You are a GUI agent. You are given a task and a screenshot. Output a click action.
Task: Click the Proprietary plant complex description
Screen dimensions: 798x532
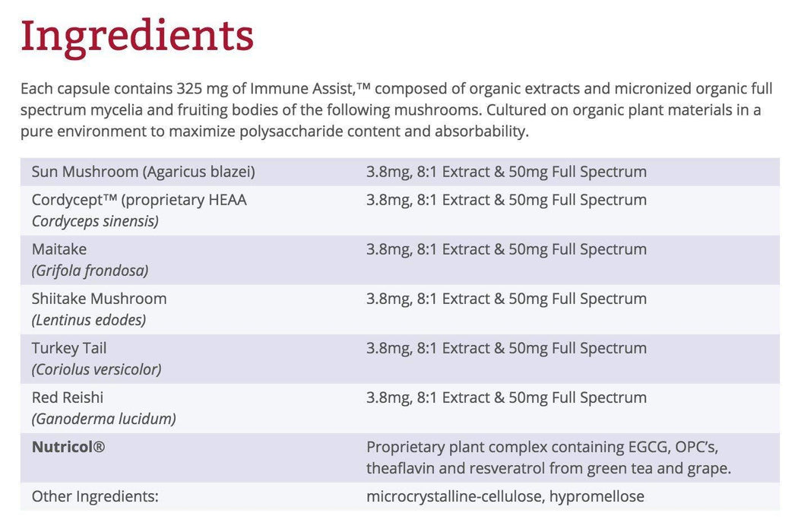click(x=548, y=458)
